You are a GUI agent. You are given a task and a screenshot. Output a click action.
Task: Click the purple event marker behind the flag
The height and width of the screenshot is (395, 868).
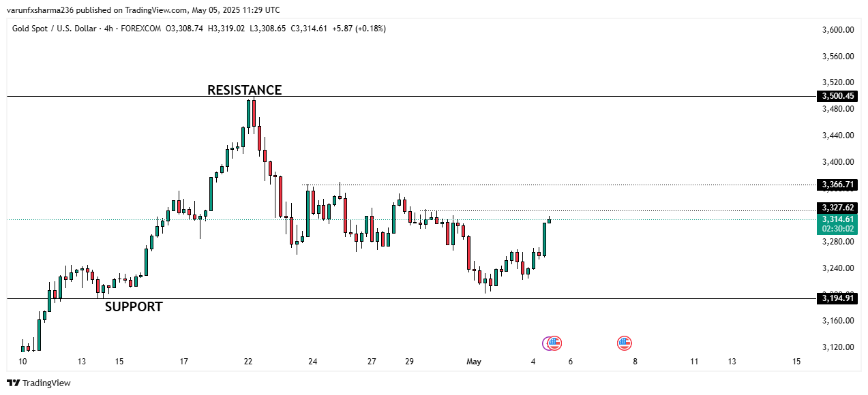[546, 343]
